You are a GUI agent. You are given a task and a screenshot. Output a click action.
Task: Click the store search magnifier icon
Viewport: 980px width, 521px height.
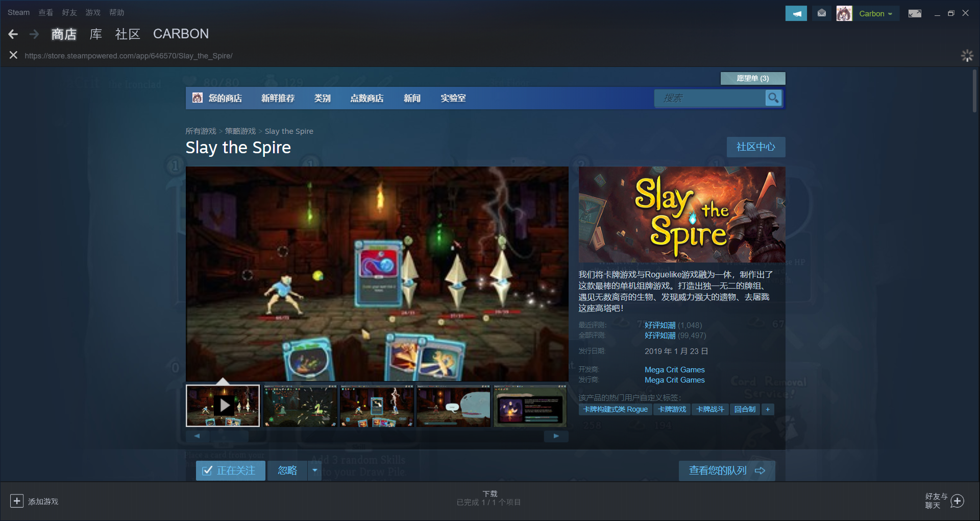click(x=773, y=98)
